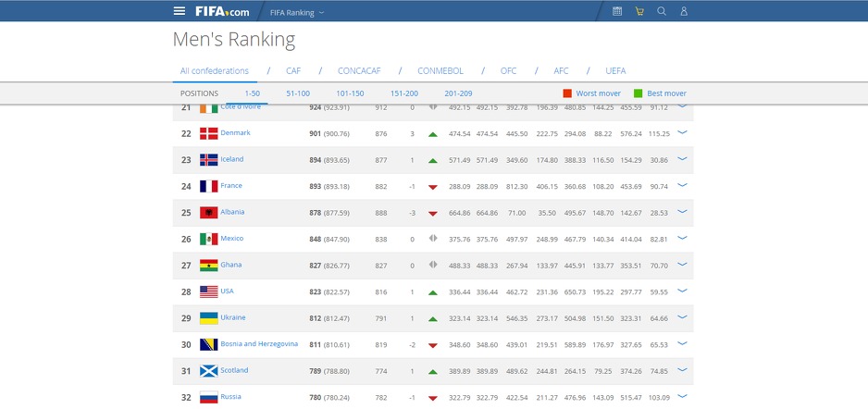Expand the USA row details
Screen dimensions: 868x409
(682, 291)
